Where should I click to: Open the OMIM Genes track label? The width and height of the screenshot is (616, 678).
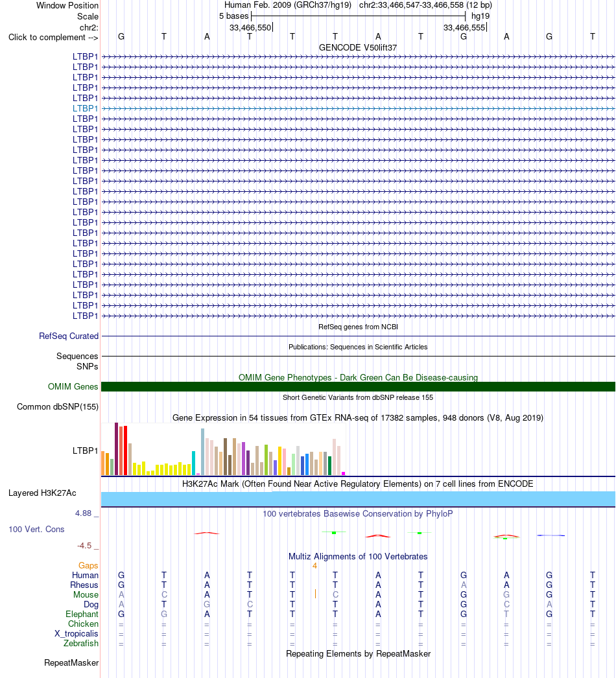click(x=73, y=386)
